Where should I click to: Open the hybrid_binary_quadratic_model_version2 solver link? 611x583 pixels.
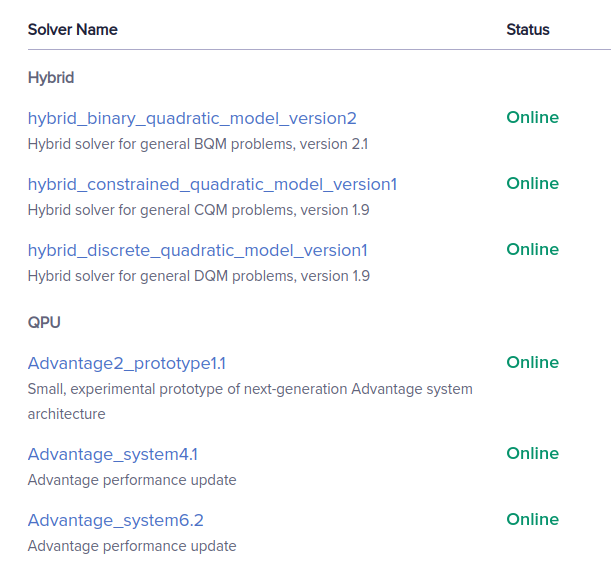[192, 118]
